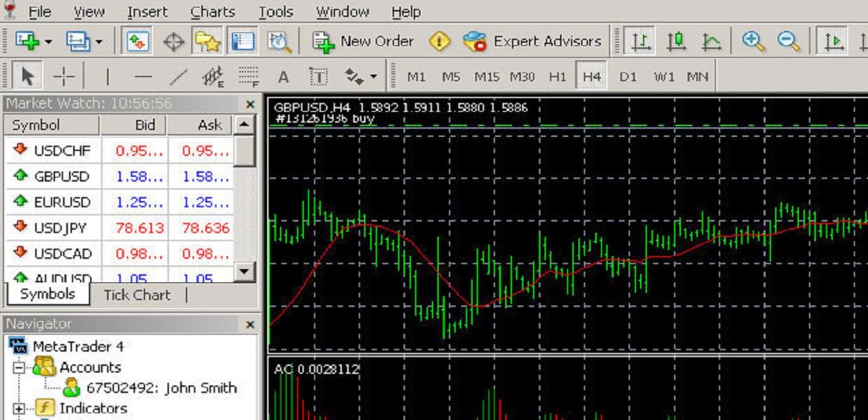Open the View menu
Screen dimensions: 868x420
pos(89,12)
